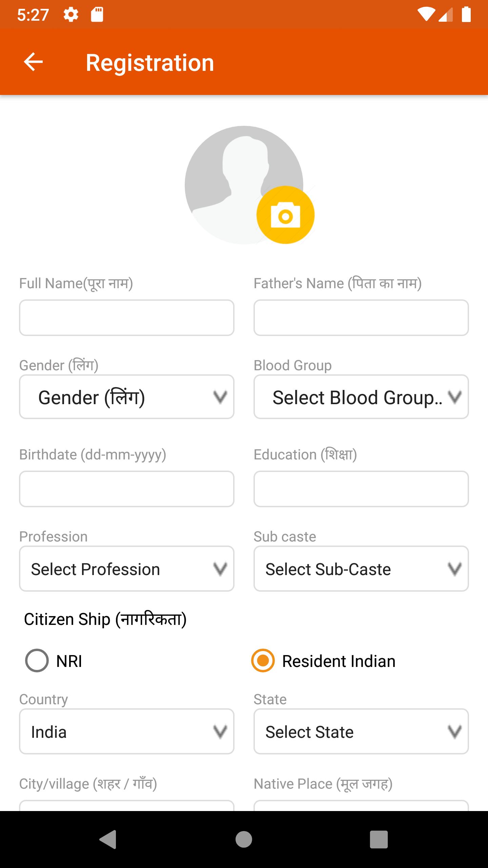488x868 pixels.
Task: Select the NRI radio button
Action: pos(37,660)
